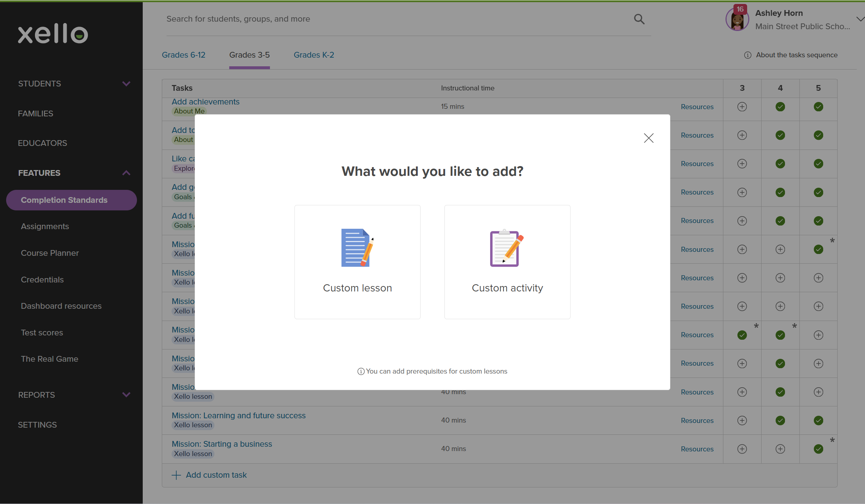Click the prerequisites info icon in dialog

click(360, 371)
